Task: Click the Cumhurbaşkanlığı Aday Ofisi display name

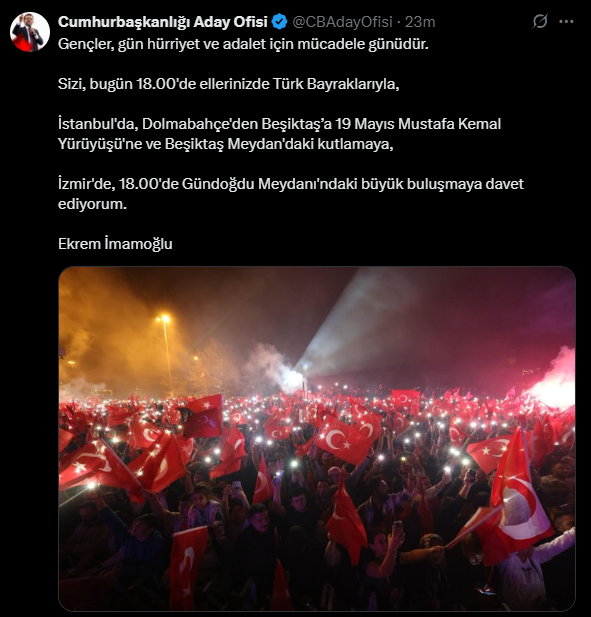Action: [163, 22]
